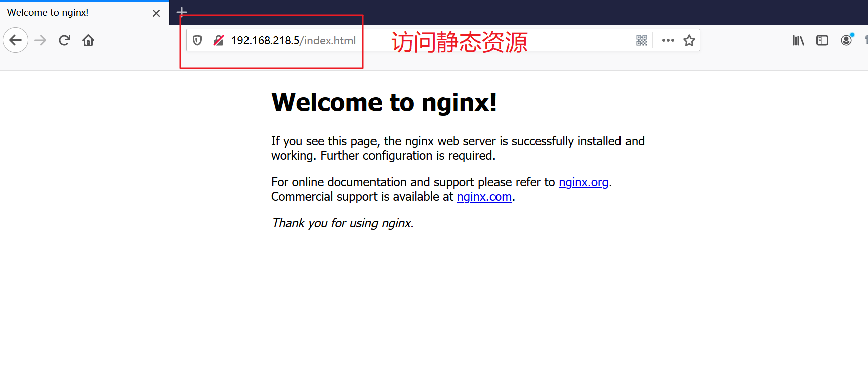Open tracking protection shield info
Image resolution: width=868 pixels, height=387 pixels.
197,40
